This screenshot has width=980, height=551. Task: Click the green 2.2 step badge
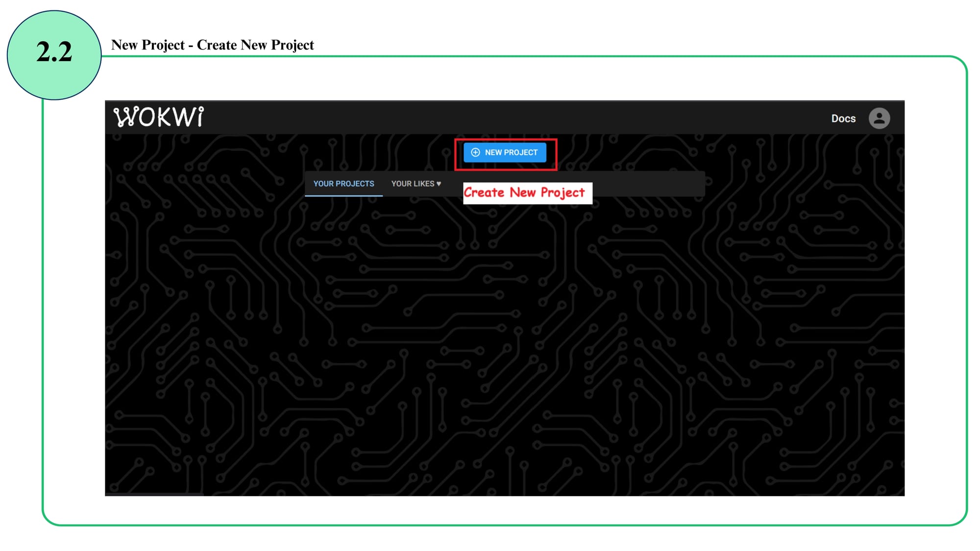[54, 55]
